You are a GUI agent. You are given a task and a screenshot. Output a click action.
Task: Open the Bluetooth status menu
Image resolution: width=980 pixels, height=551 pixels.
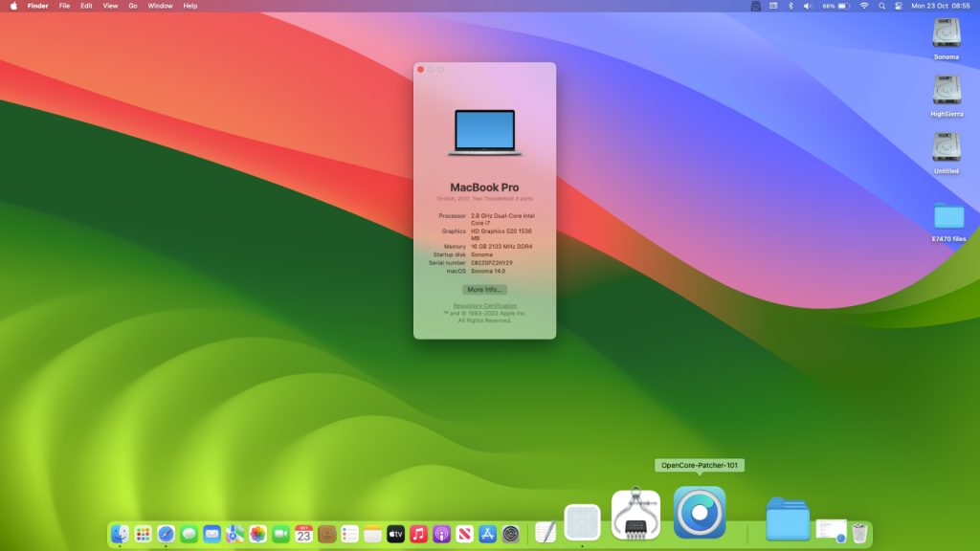click(791, 6)
